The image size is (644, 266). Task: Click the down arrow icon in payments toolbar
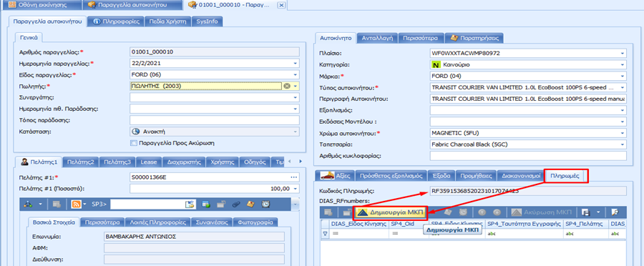[x=497, y=212]
